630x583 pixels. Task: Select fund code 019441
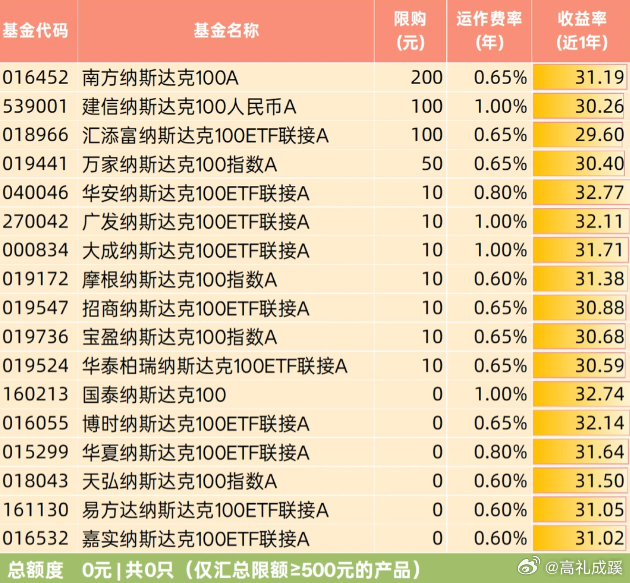point(35,164)
